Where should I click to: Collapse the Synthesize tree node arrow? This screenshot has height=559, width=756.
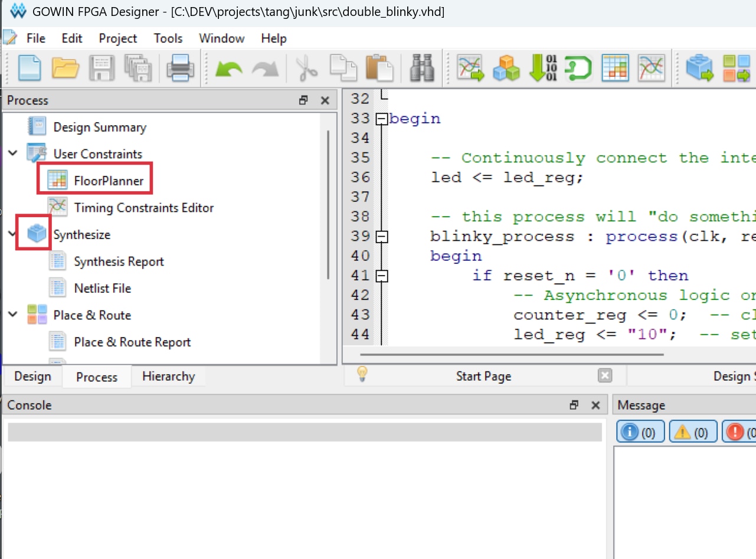[13, 234]
